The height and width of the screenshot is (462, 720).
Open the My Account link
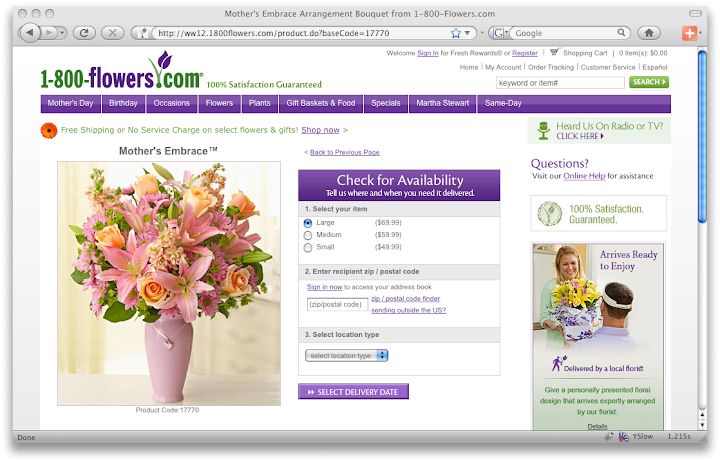point(503,67)
